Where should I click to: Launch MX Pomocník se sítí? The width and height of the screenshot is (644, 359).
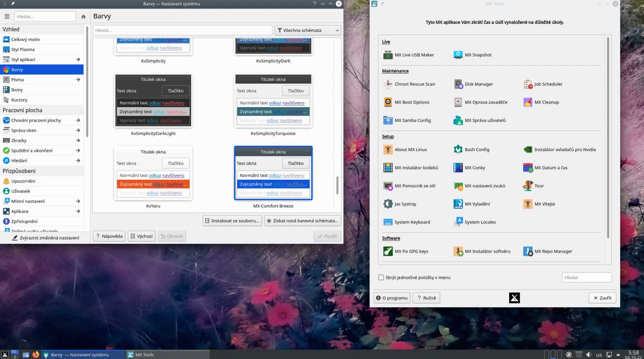point(410,186)
